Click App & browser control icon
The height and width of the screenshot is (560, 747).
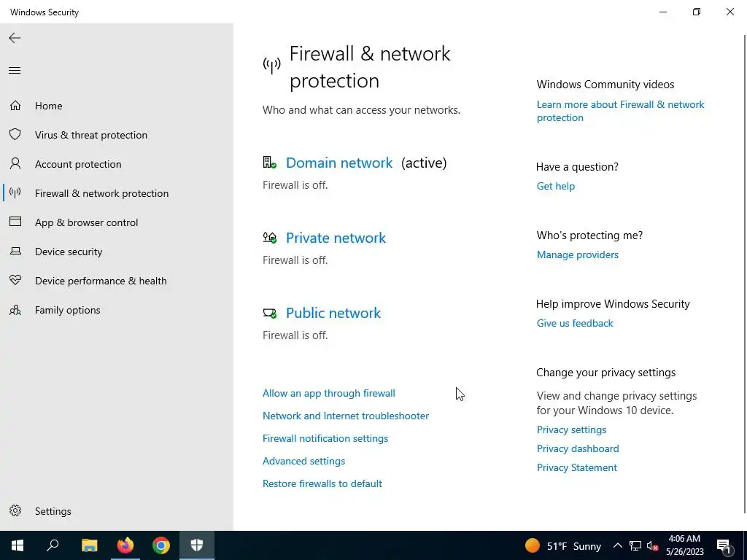coord(15,222)
